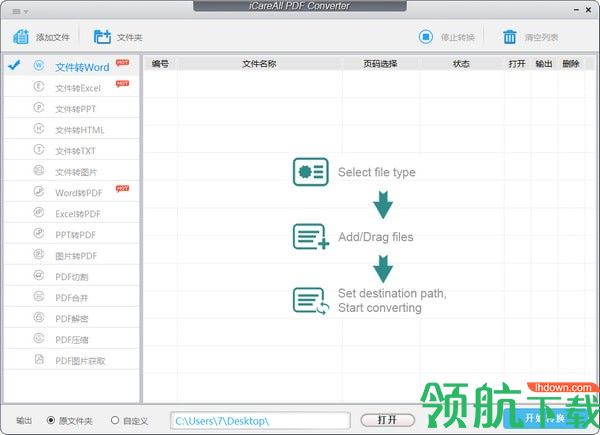The height and width of the screenshot is (435, 600).
Task: Choose Word转PDF in the sidebar
Action: (x=72, y=192)
